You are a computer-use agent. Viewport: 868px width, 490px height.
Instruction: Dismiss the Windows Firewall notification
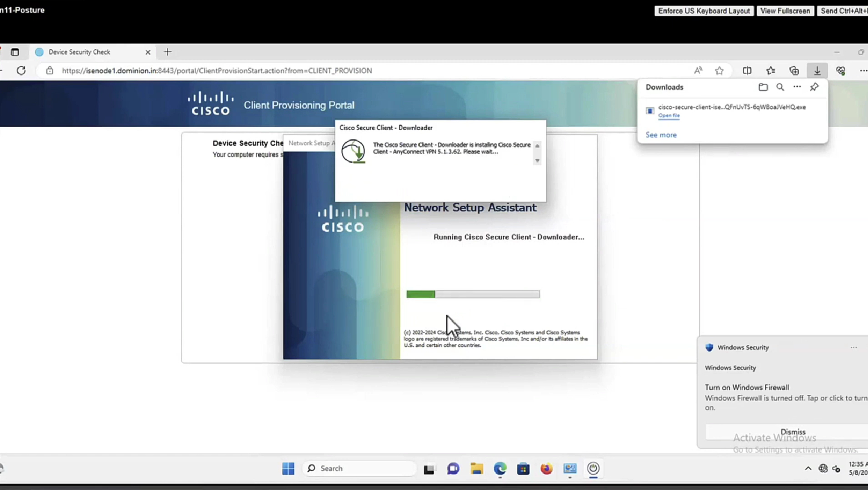[x=793, y=432]
